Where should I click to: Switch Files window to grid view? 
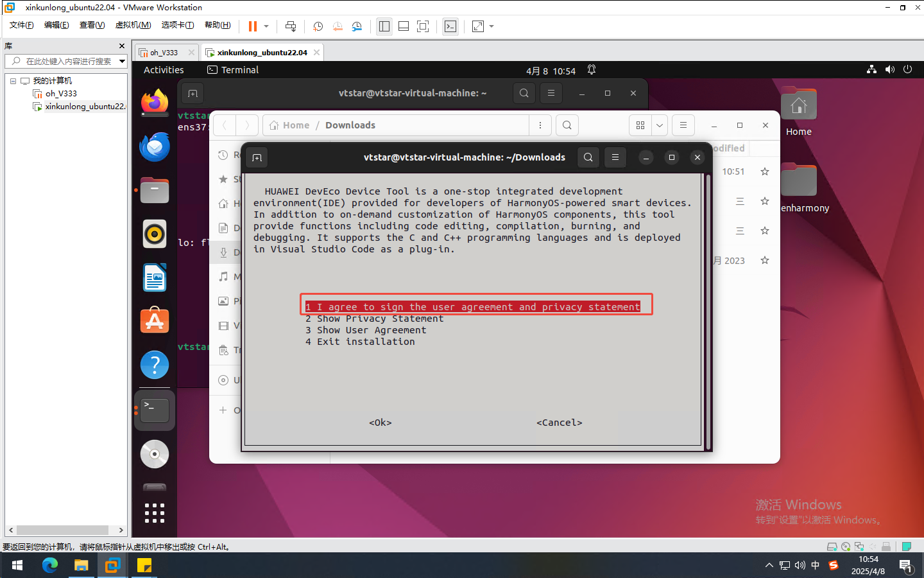coord(640,125)
